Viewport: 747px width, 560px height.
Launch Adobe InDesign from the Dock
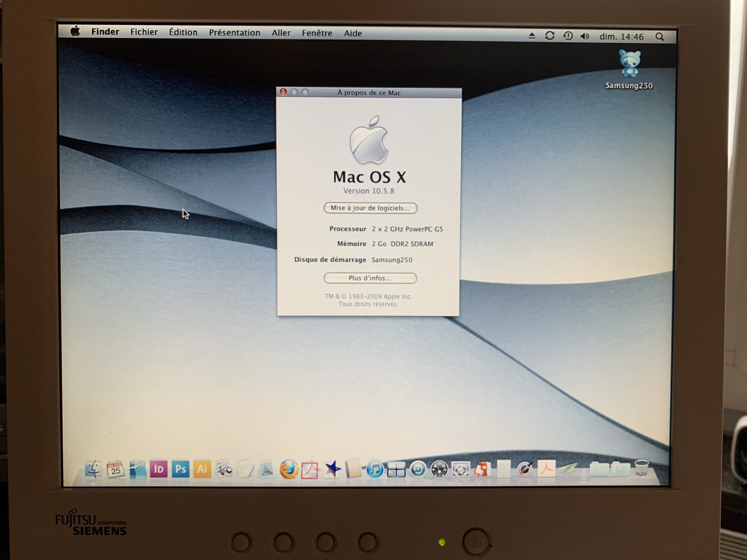click(x=159, y=469)
